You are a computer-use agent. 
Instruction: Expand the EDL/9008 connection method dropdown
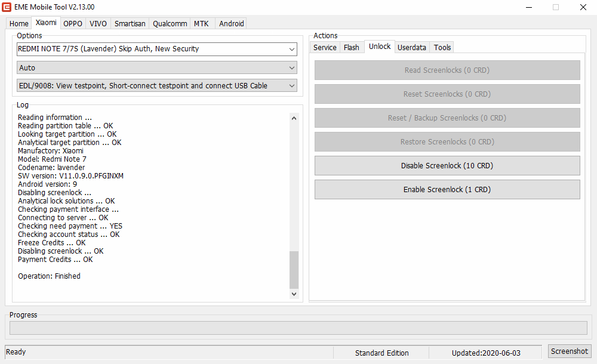click(157, 86)
